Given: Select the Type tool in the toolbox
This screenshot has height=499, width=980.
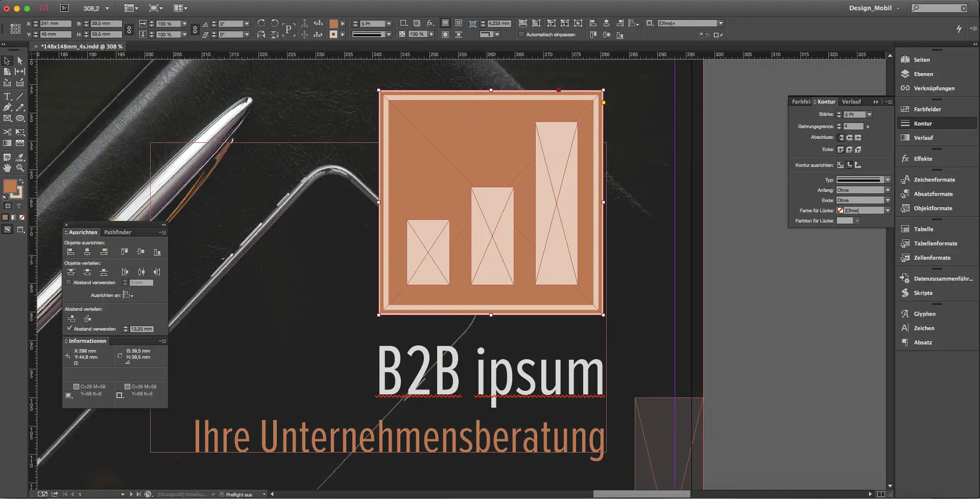Looking at the screenshot, I should 7,96.
